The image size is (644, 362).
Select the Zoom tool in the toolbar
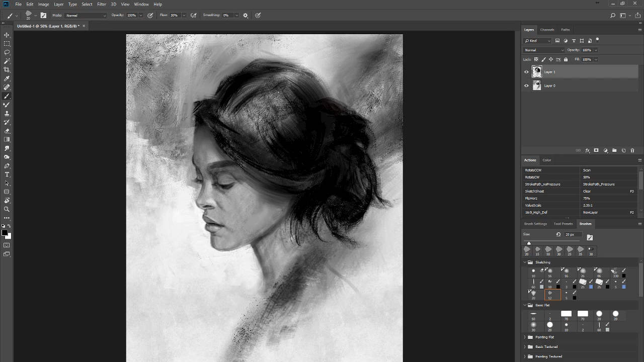point(7,209)
